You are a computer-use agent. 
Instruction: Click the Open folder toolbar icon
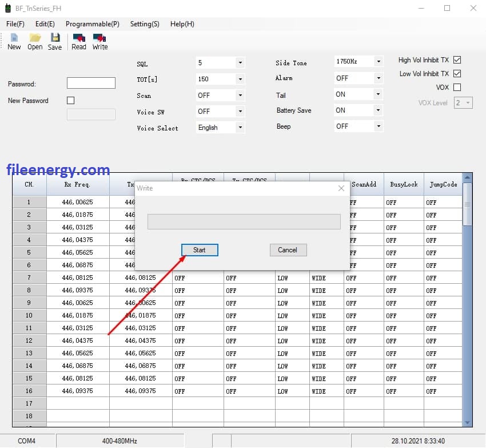coord(35,42)
